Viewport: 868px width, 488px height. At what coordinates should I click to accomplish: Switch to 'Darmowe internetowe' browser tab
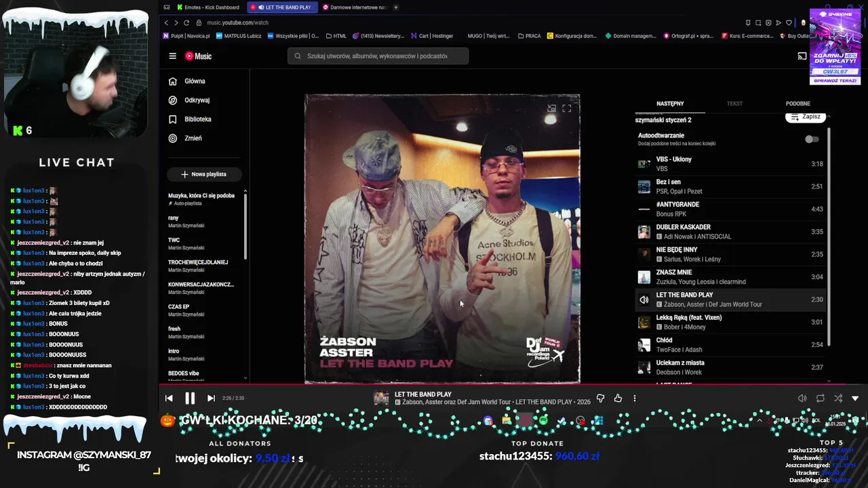(355, 7)
